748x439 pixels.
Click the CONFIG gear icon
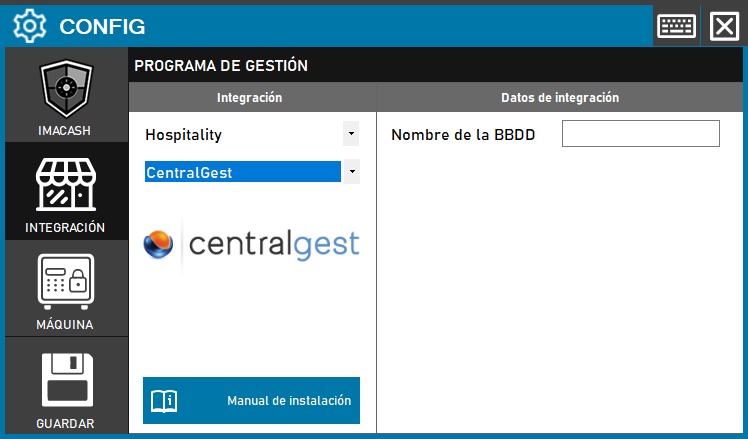pos(29,25)
